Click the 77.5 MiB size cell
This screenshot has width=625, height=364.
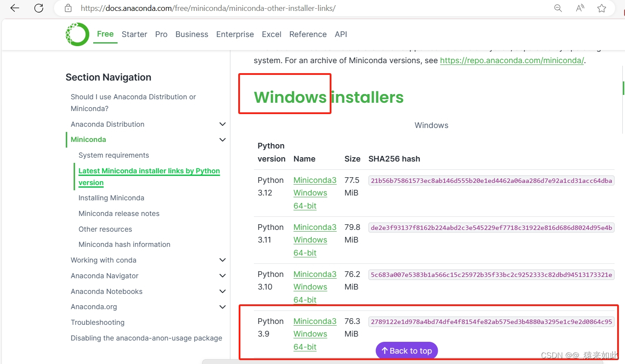(x=352, y=186)
